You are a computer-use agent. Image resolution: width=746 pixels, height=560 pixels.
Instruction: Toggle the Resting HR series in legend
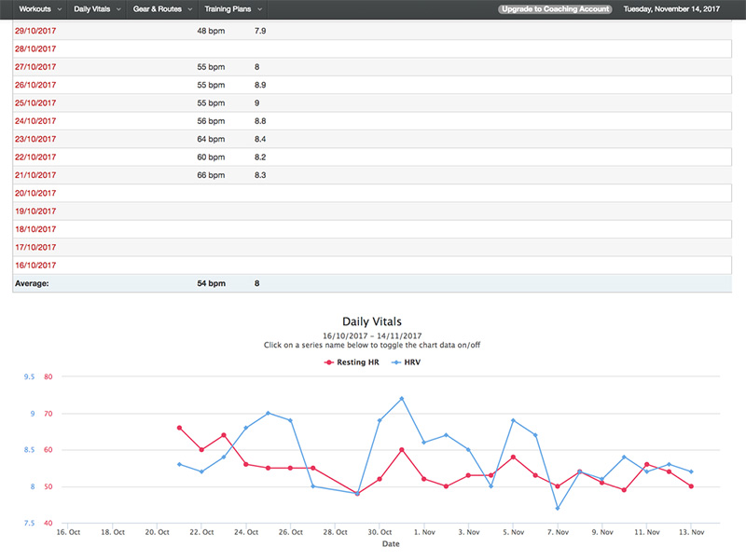pyautogui.click(x=352, y=362)
